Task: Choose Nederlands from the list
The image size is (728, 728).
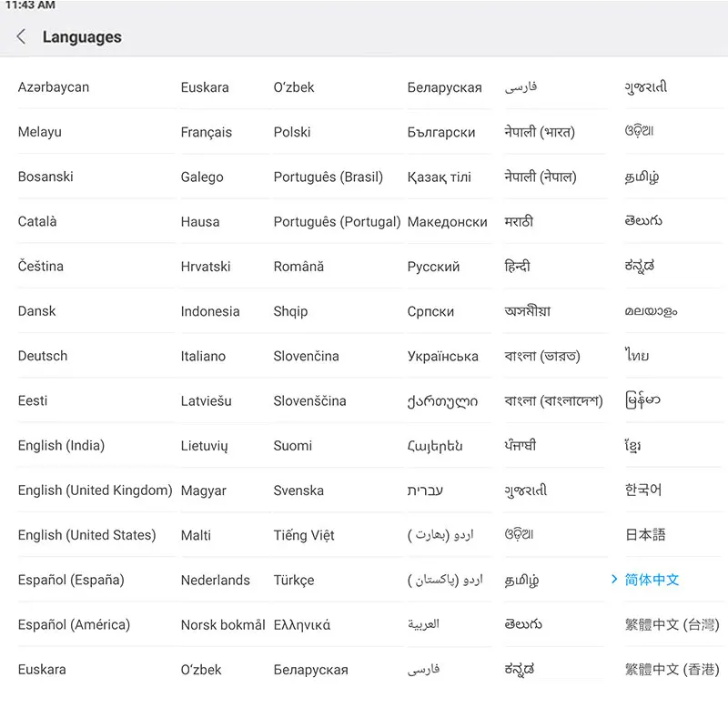Action: (216, 580)
